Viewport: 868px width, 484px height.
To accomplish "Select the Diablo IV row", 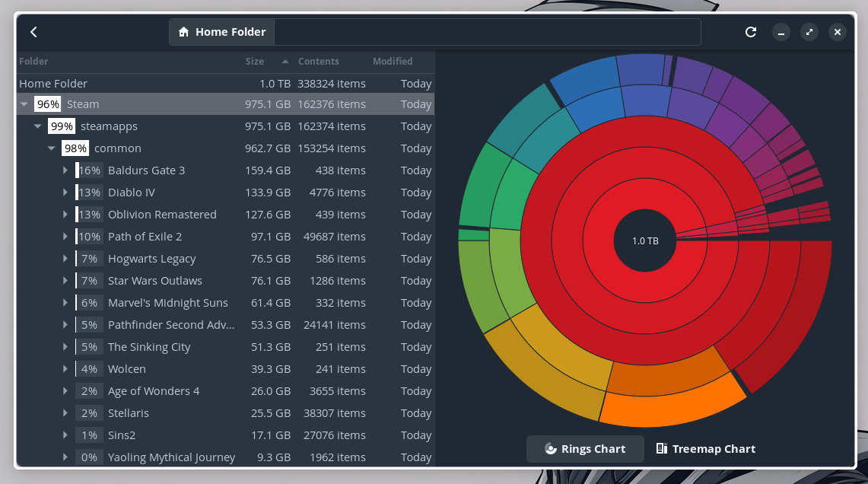I will pyautogui.click(x=225, y=193).
